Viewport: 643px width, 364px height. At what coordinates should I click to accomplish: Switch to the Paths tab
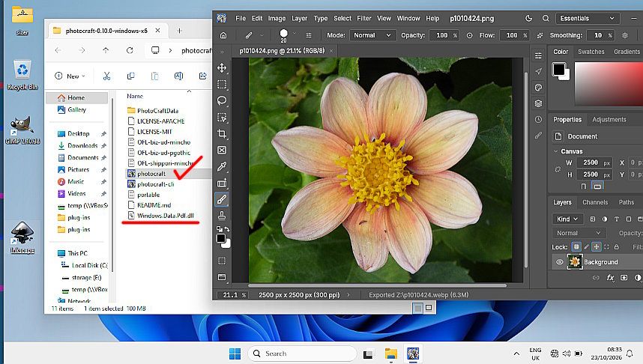[627, 202]
